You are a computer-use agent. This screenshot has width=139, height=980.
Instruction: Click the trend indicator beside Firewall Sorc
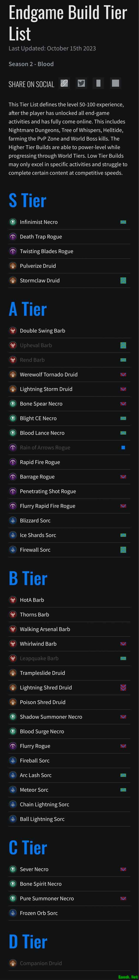coord(123,550)
